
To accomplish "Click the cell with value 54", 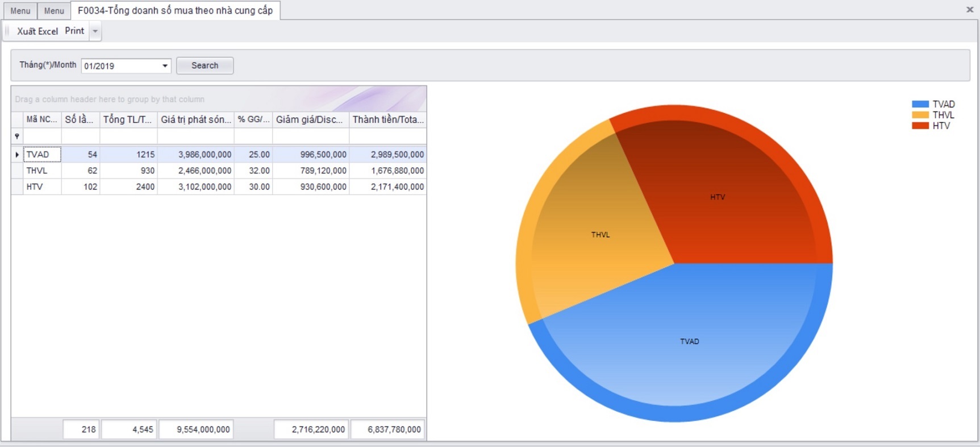I will click(x=81, y=154).
